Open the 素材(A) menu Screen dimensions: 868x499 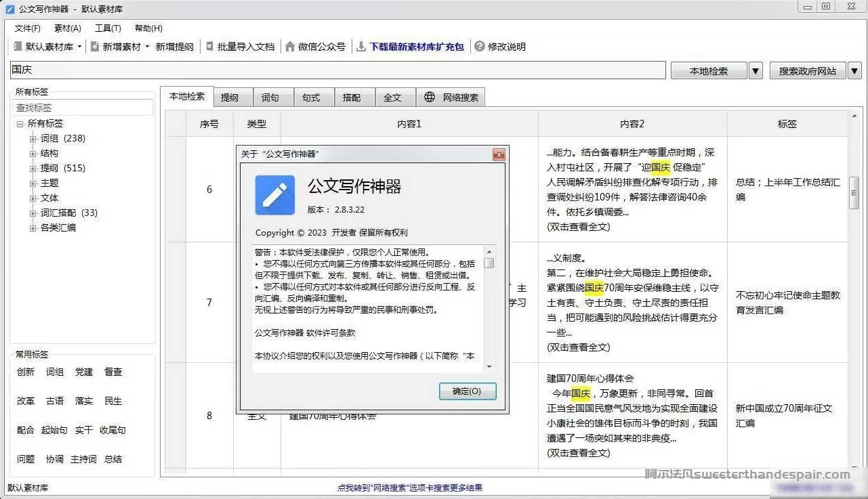point(68,28)
